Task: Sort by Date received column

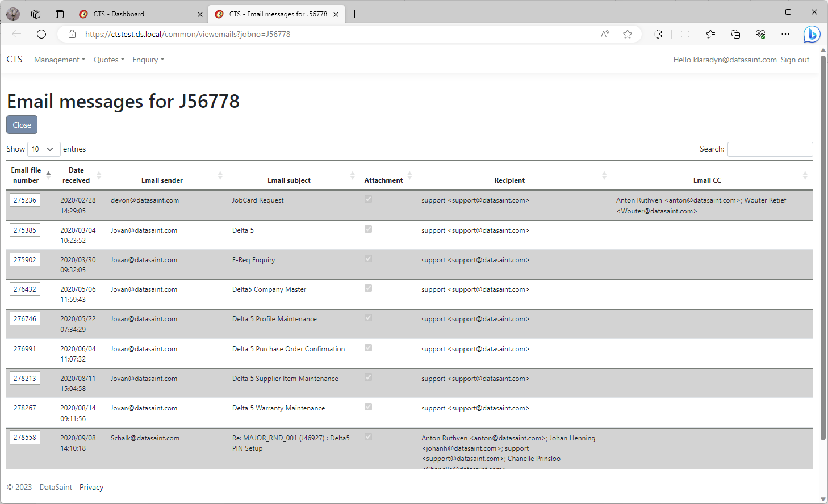Action: tap(80, 175)
